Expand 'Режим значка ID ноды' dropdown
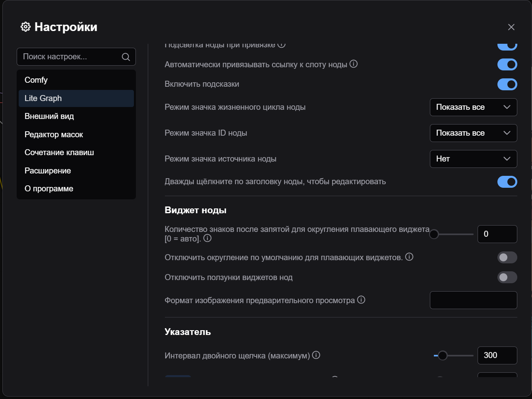Screen dimensions: 532x399 [473, 133]
